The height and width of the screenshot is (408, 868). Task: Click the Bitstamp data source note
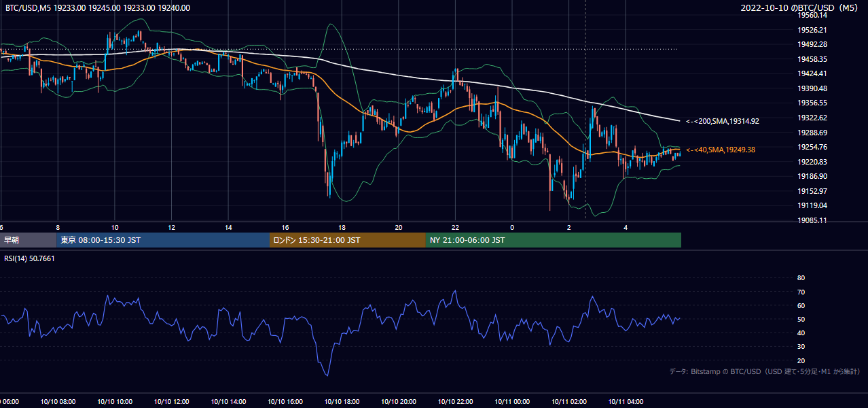tap(765, 372)
